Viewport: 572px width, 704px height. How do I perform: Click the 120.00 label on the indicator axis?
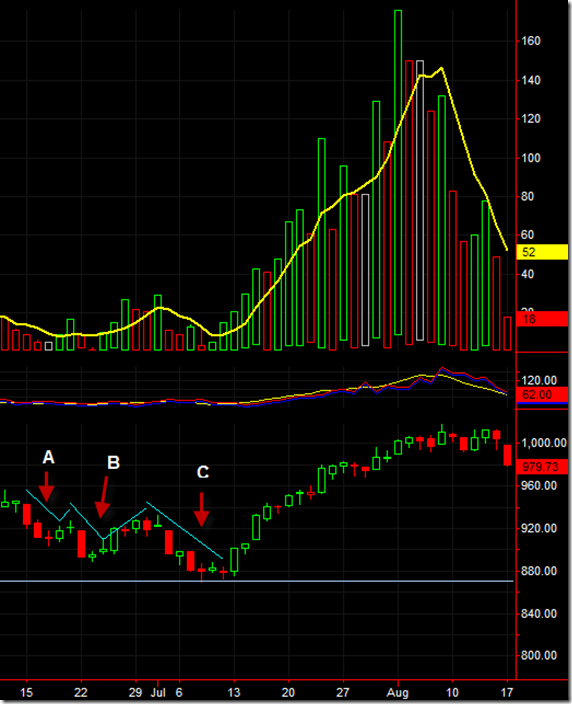tap(539, 381)
